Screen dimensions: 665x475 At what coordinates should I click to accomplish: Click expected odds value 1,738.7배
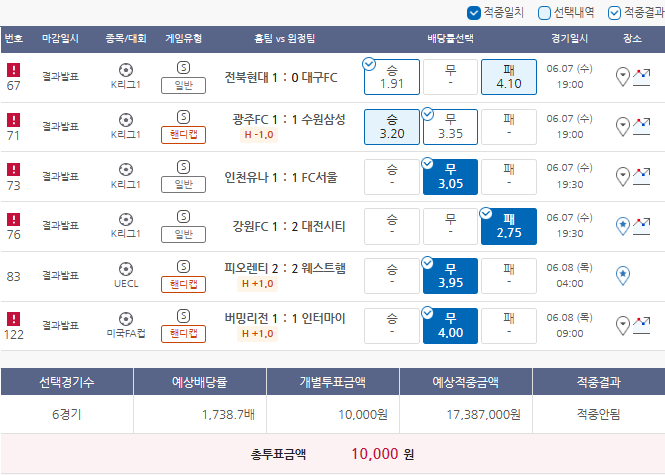point(228,414)
